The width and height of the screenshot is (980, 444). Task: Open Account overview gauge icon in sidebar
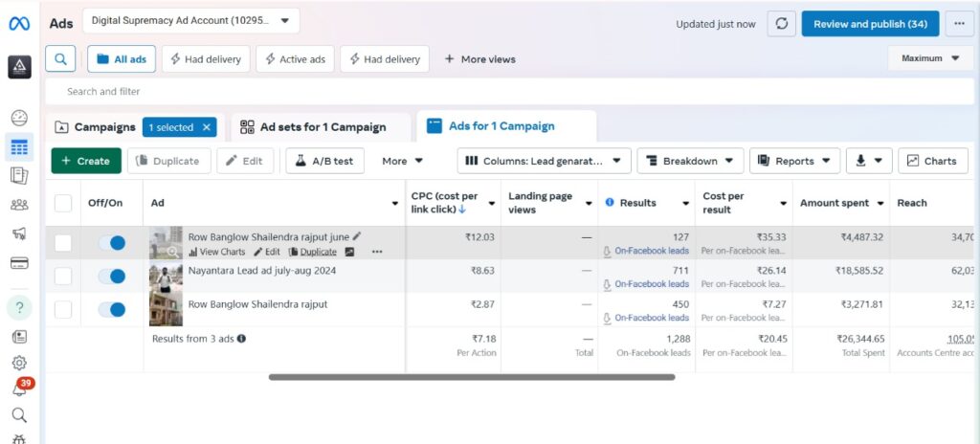click(x=19, y=118)
